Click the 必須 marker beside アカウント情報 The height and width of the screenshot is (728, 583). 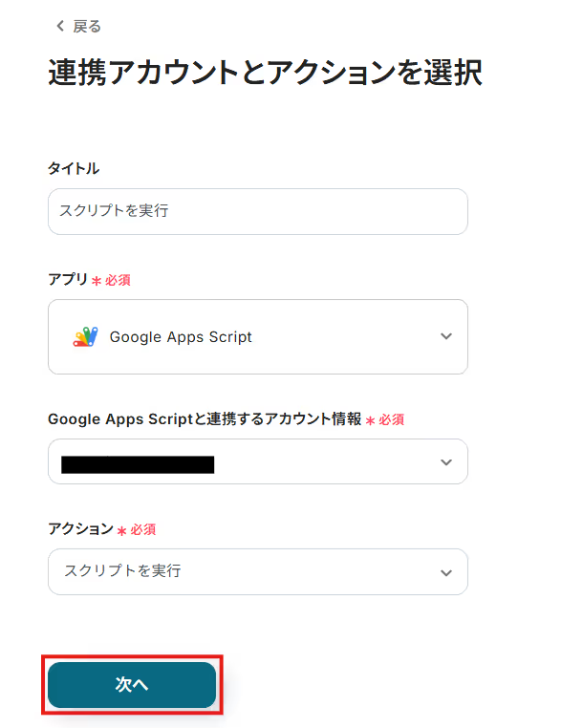click(392, 420)
